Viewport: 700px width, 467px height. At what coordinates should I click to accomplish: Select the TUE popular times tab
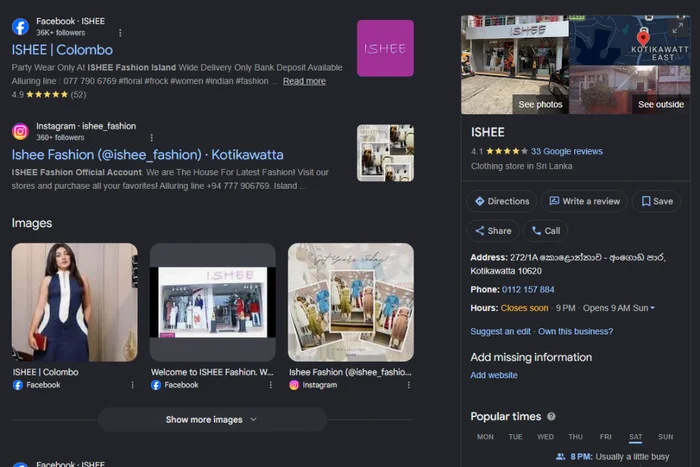point(515,437)
